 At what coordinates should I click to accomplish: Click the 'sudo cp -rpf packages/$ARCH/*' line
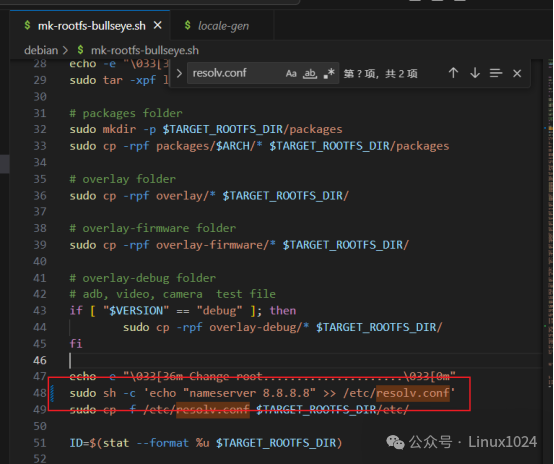(x=259, y=146)
